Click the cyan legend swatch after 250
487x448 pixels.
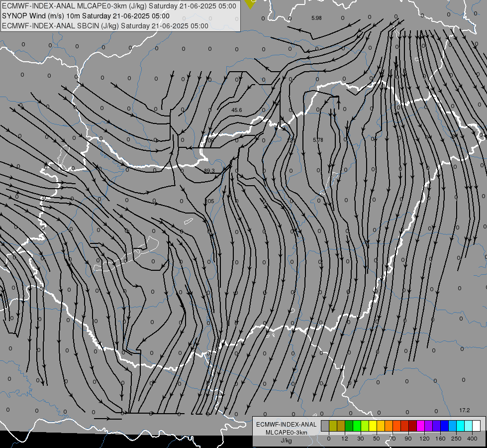tap(461, 426)
